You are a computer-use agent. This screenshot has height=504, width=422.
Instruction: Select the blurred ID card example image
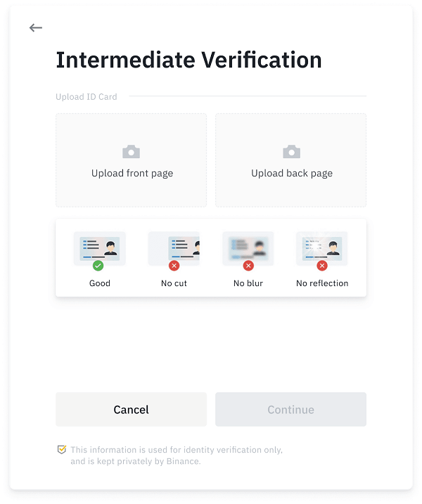coord(248,248)
